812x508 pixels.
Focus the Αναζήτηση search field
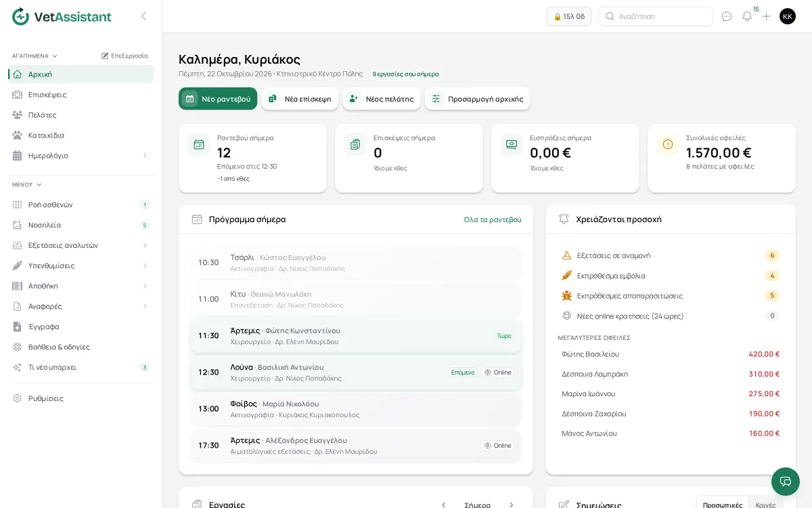(x=656, y=16)
